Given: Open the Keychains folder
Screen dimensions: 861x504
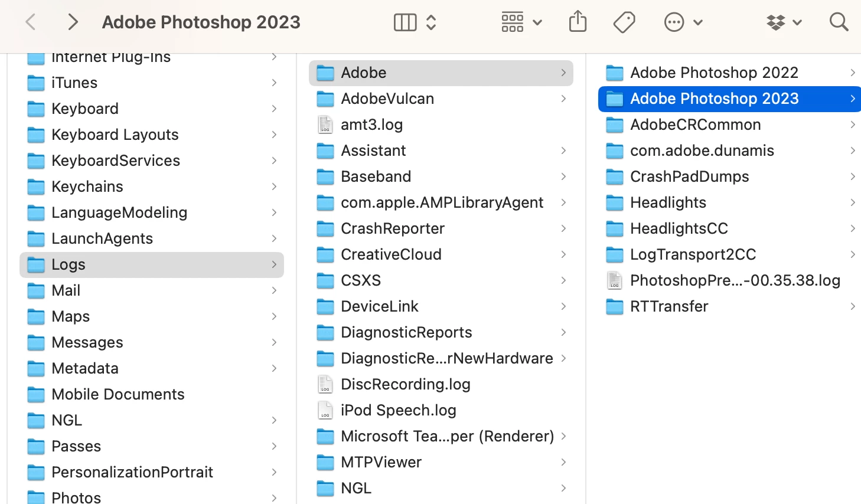Looking at the screenshot, I should (x=152, y=186).
